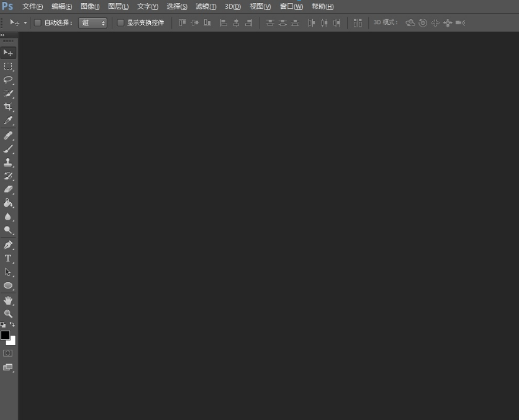The image size is (519, 420).
Task: Click the black foreground color swatch
Action: pos(5,335)
